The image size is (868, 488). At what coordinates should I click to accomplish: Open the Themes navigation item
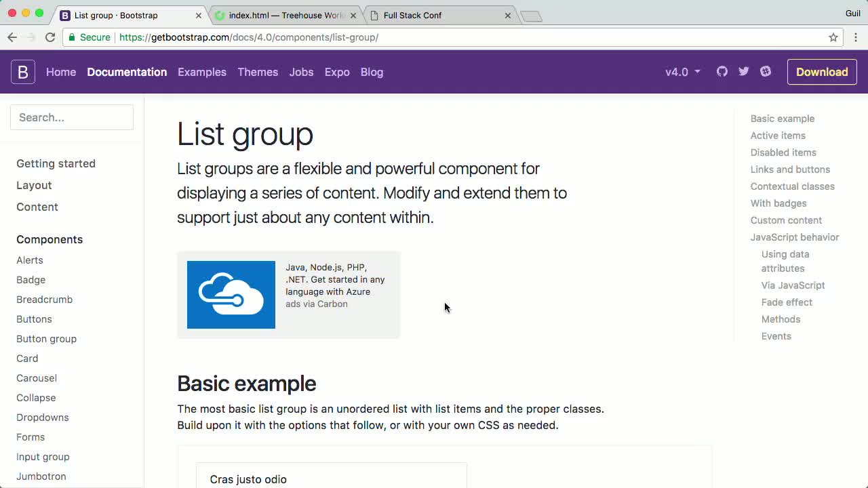pos(258,71)
